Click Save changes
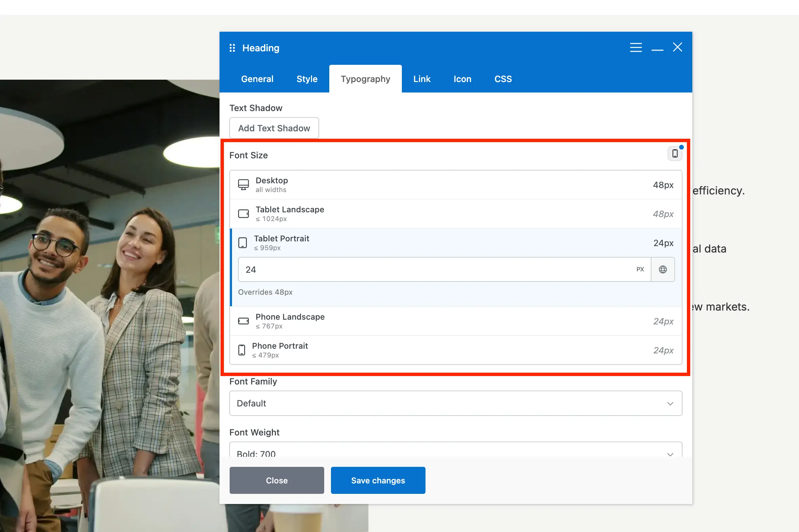Screen dimensions: 799x532 [378, 480]
